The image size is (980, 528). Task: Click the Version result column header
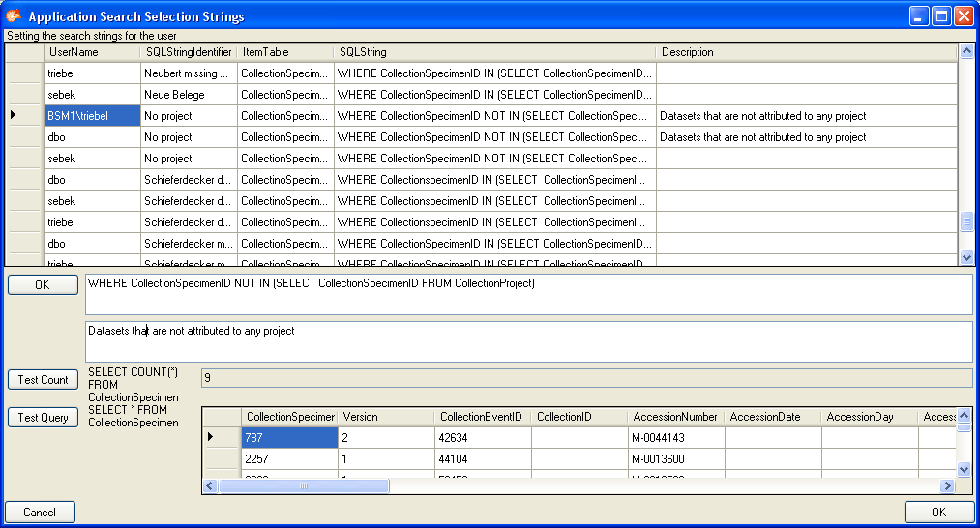coord(386,417)
